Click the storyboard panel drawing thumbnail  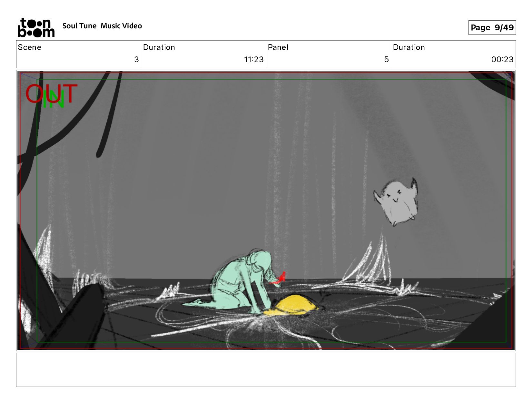coord(266,210)
